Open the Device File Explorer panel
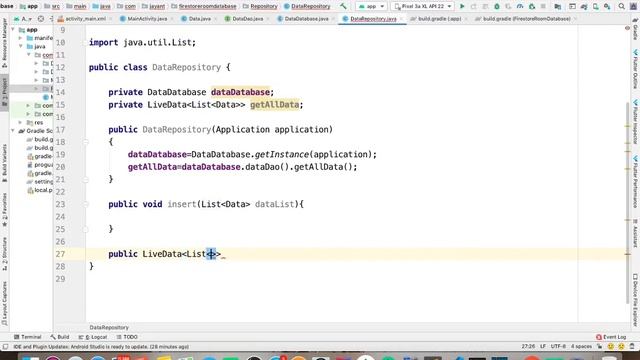 click(x=636, y=300)
